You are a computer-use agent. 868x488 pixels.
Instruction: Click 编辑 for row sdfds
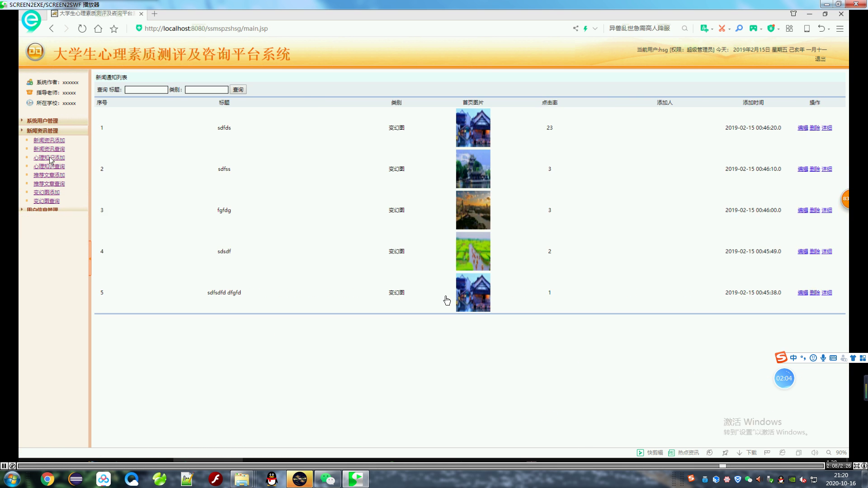pos(802,128)
